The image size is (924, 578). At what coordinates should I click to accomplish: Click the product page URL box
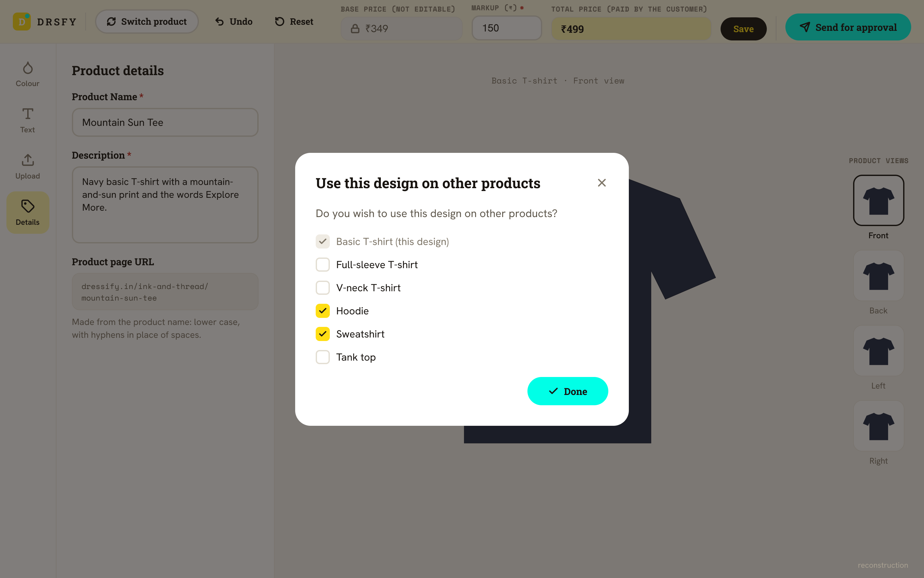(x=165, y=292)
